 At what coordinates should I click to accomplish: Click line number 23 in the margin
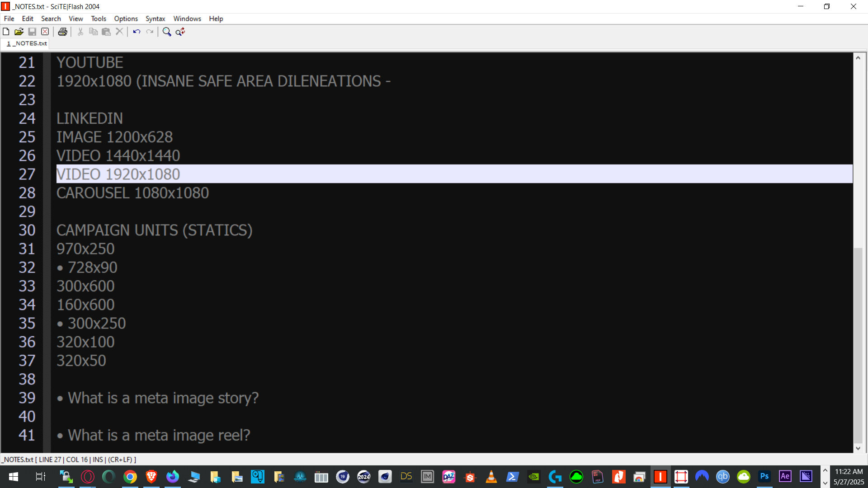point(27,99)
